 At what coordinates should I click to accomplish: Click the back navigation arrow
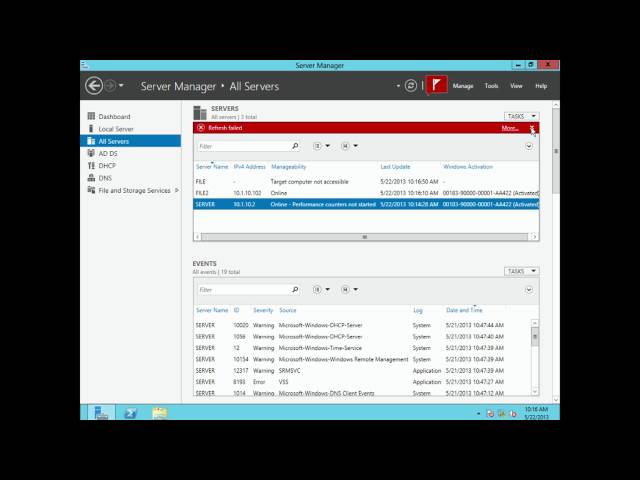click(x=94, y=86)
